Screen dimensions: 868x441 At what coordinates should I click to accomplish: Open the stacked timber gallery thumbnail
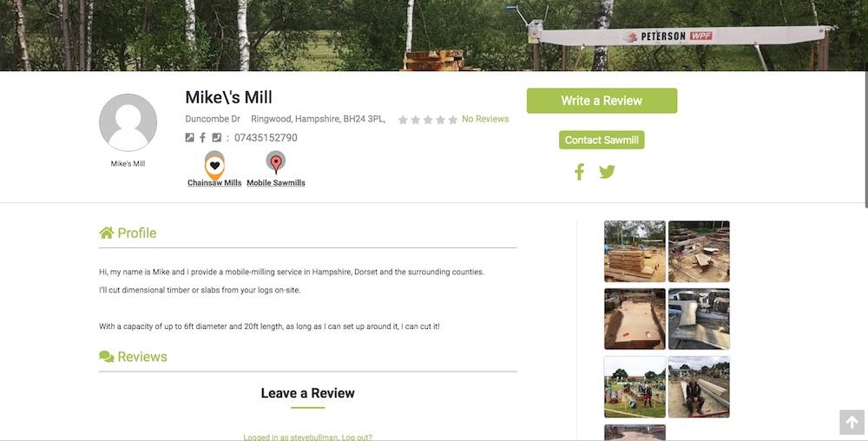coord(635,251)
